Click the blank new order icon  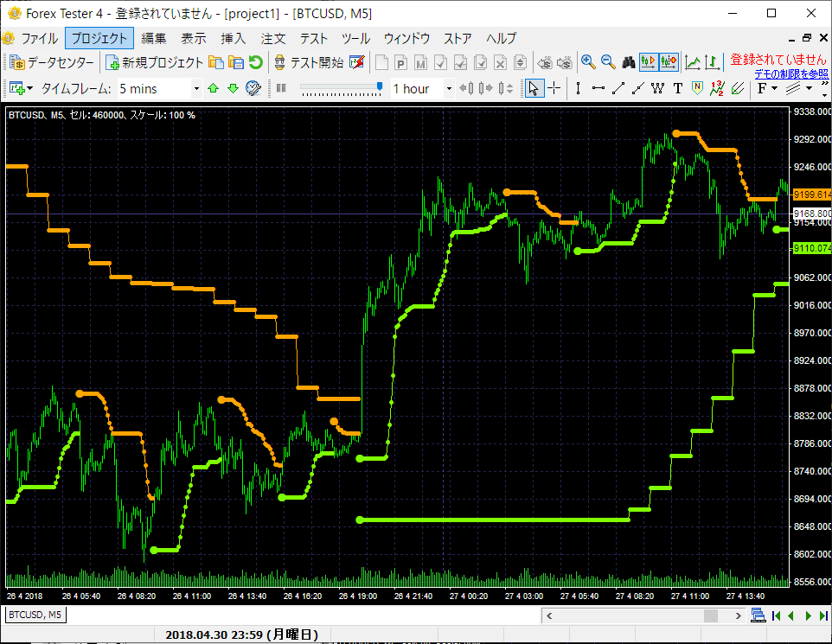pos(381,62)
